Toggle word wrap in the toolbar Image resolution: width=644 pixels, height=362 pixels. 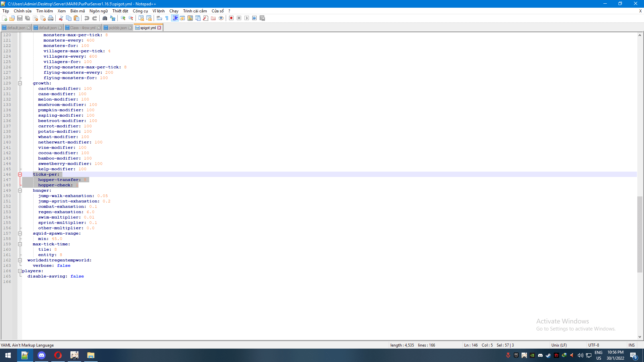point(159,18)
